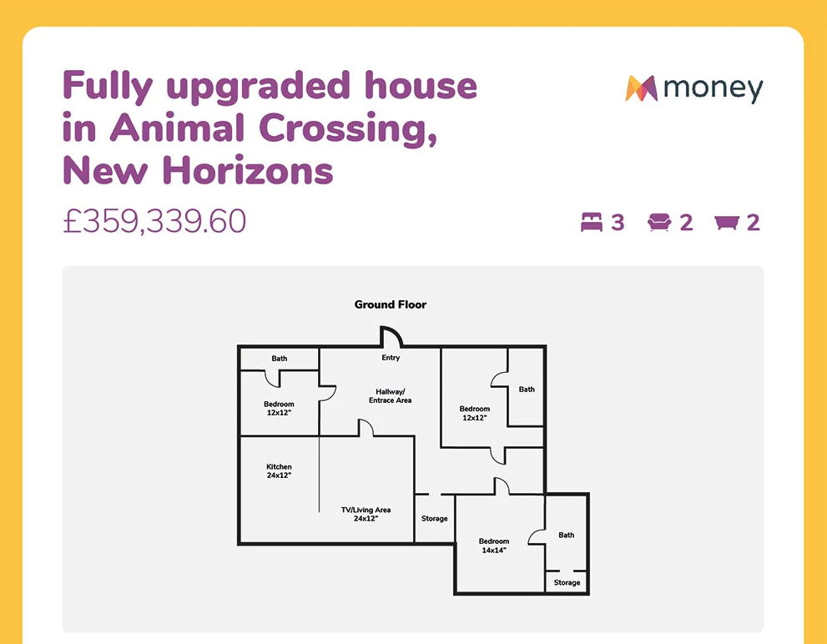Viewport: 827px width, 644px height.
Task: Select the Kitchen 24x12 room
Action: [280, 471]
